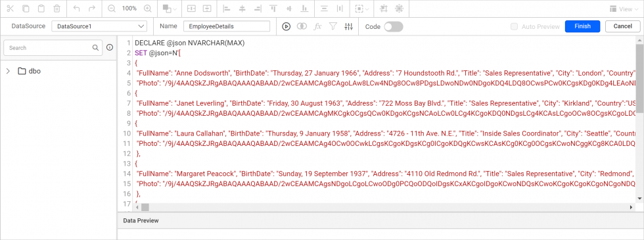Screen dimensions: 644x240
Task: Toggle the Code switch
Action: (394, 26)
